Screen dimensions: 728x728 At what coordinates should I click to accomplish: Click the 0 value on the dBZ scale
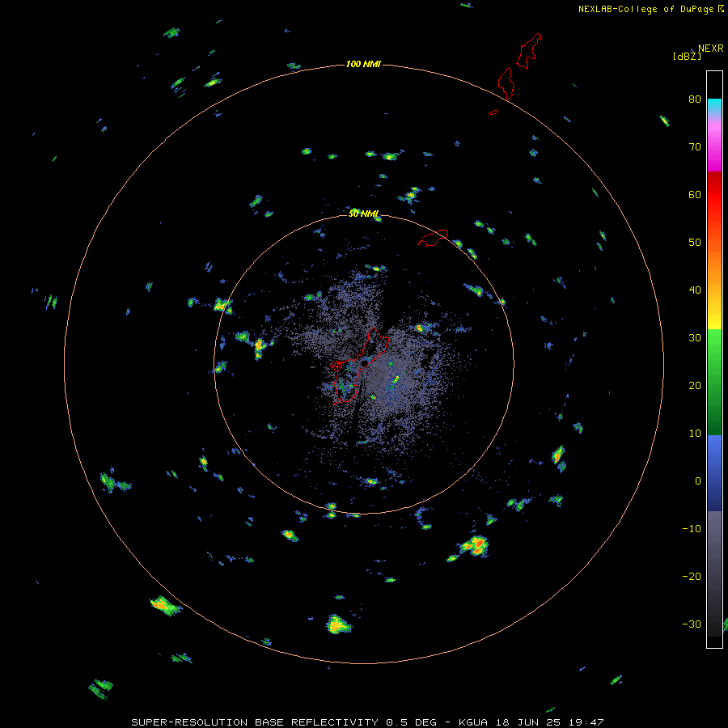(x=698, y=481)
